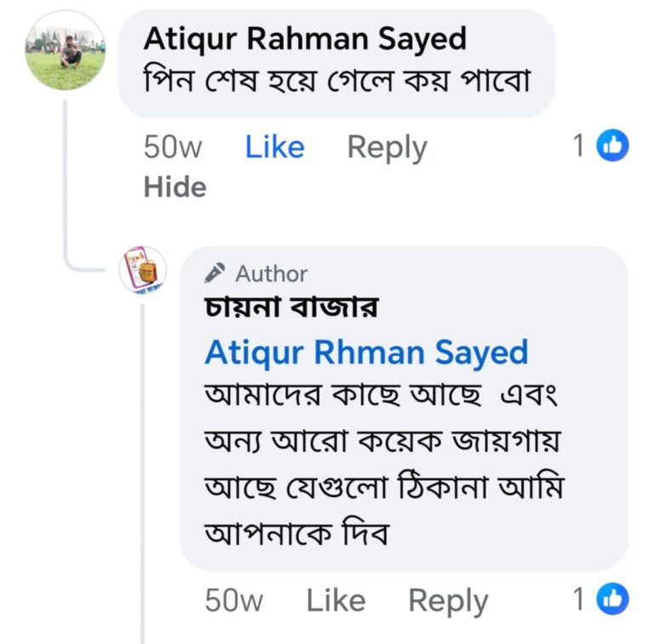The image size is (653, 644).
Task: Reply to the চায়না বাজার comment
Action: pos(448,602)
